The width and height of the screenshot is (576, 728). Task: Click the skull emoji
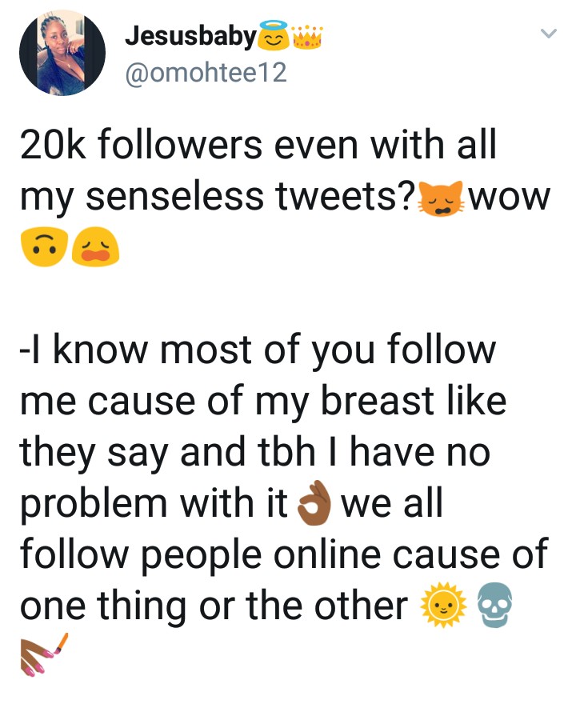tap(494, 606)
